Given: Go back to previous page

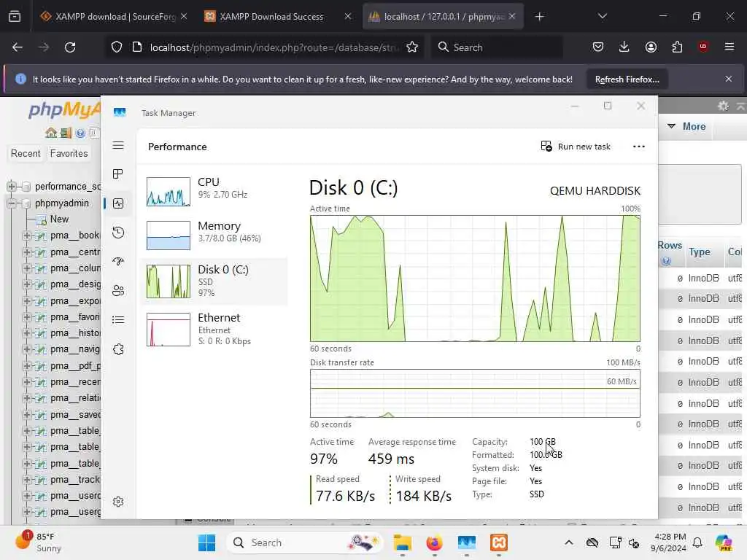Looking at the screenshot, I should [18, 47].
